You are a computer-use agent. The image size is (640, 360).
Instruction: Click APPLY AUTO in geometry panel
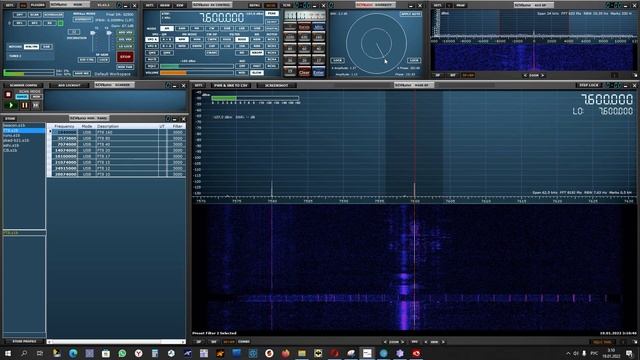tap(411, 14)
